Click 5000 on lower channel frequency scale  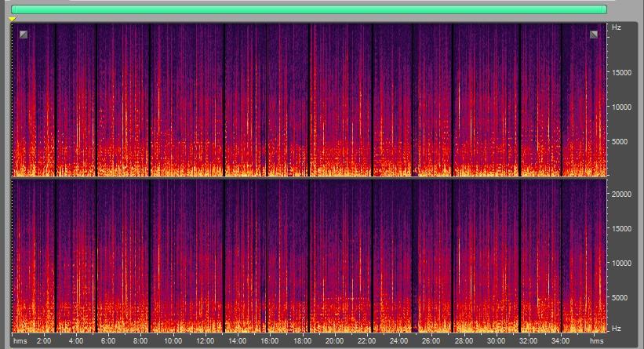pos(620,297)
